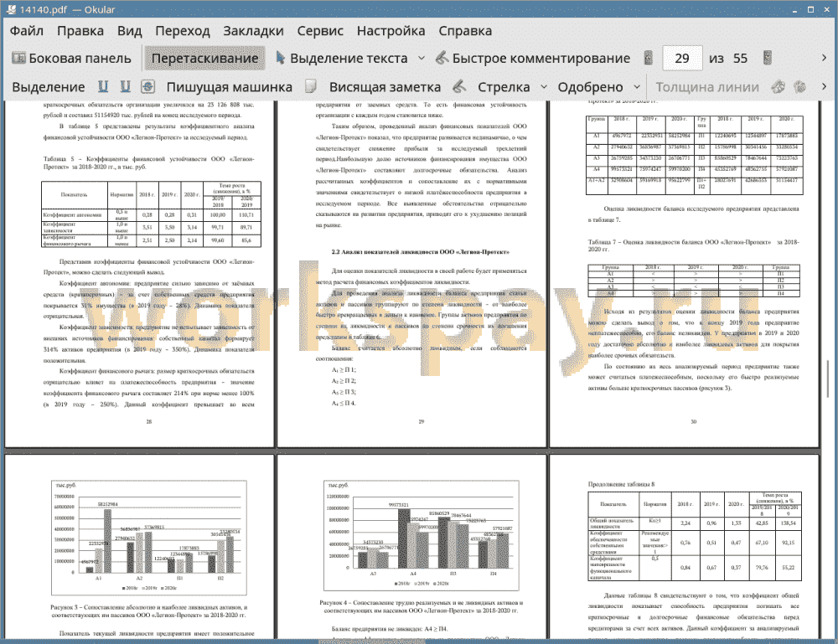
Task: Select the Выделение highlighter tool
Action: [48, 87]
